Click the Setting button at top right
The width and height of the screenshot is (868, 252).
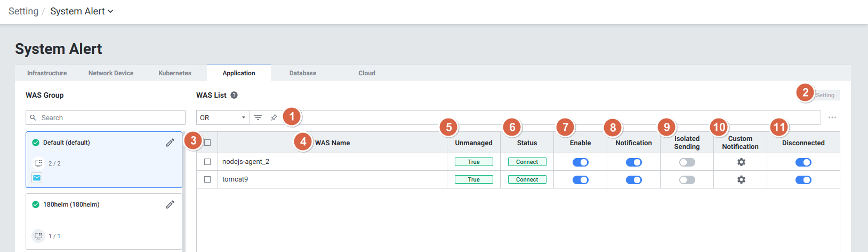point(825,95)
